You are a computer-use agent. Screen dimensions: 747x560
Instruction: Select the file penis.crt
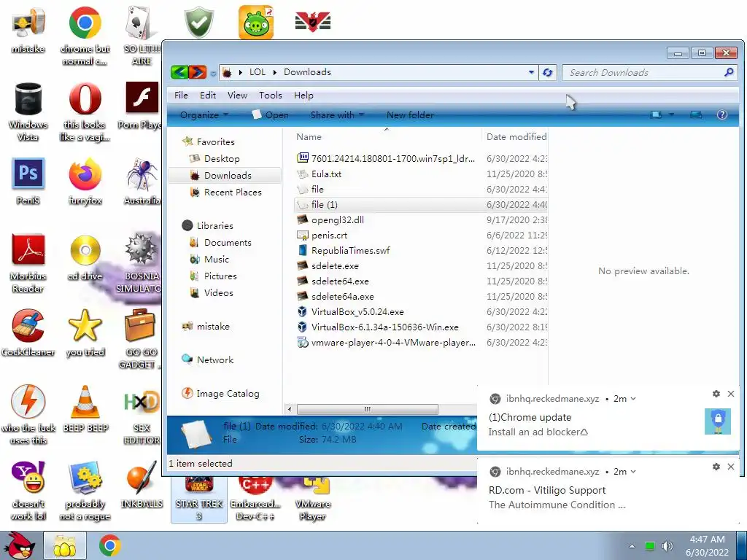329,236
